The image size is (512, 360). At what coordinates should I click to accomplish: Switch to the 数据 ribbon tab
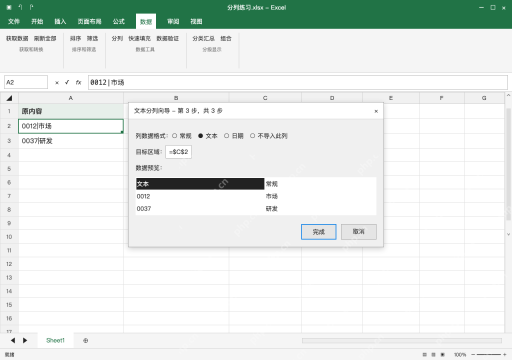pos(146,22)
